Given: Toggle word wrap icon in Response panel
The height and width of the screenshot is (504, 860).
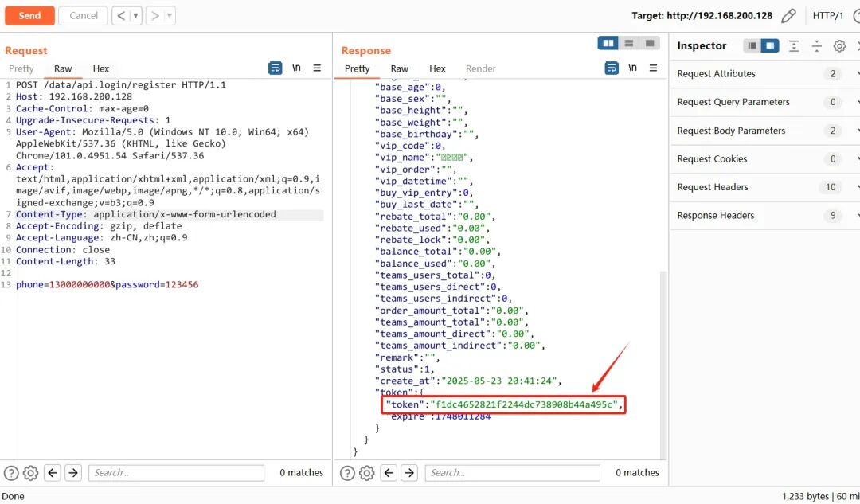Looking at the screenshot, I should click(x=612, y=68).
